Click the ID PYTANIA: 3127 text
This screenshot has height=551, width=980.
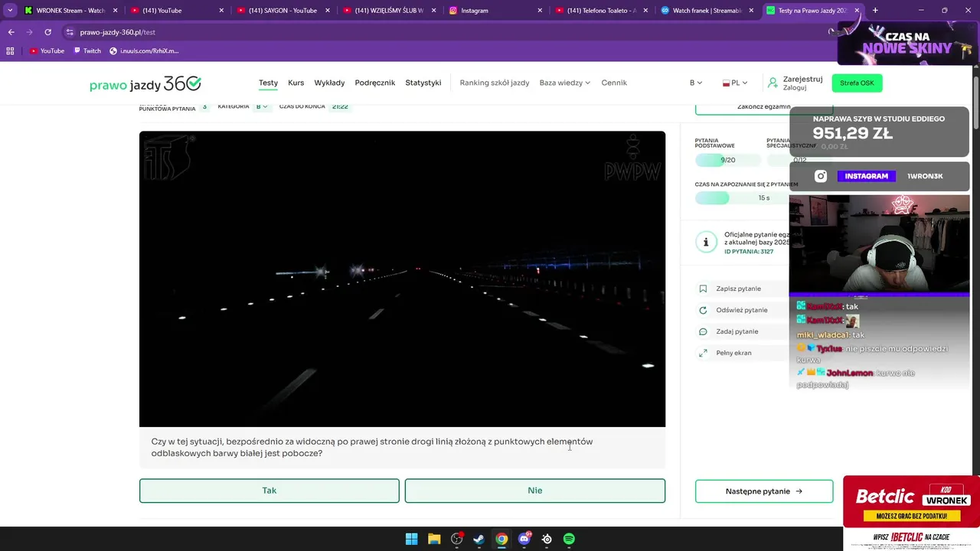748,251
